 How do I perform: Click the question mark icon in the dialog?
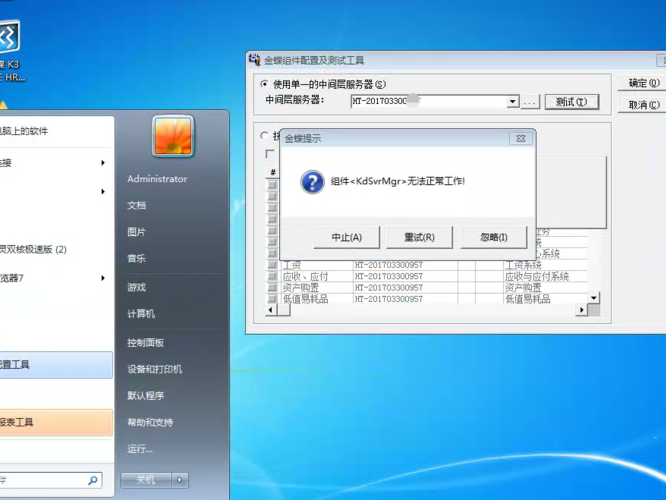coord(312,182)
